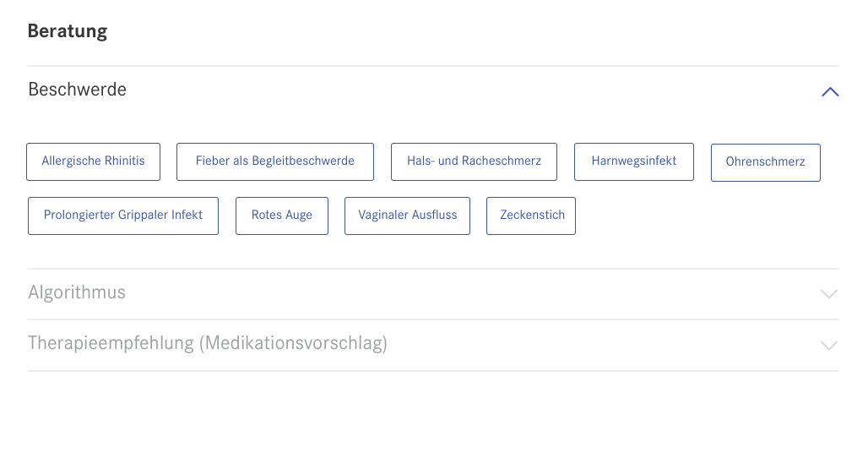Screen dimensions: 868x475
Task: Pick Vaginaler Ausfluss from the complaints
Action: click(x=408, y=216)
